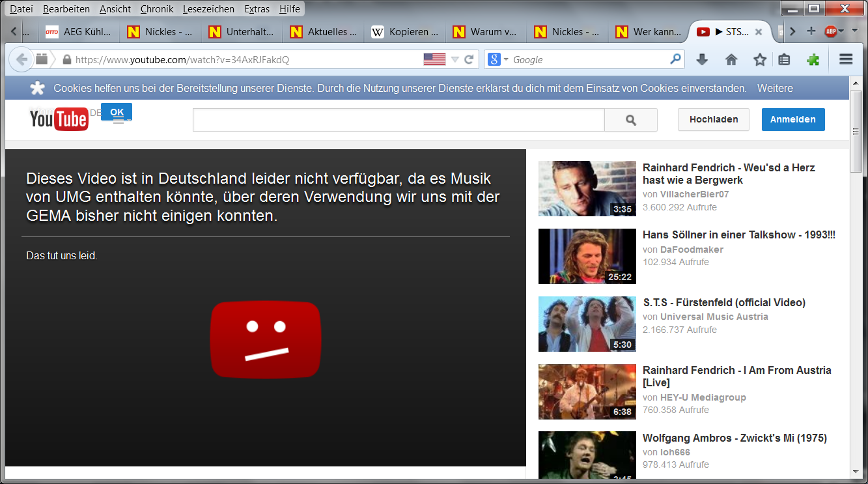
Task: Go back with the back arrow
Action: pos(21,59)
